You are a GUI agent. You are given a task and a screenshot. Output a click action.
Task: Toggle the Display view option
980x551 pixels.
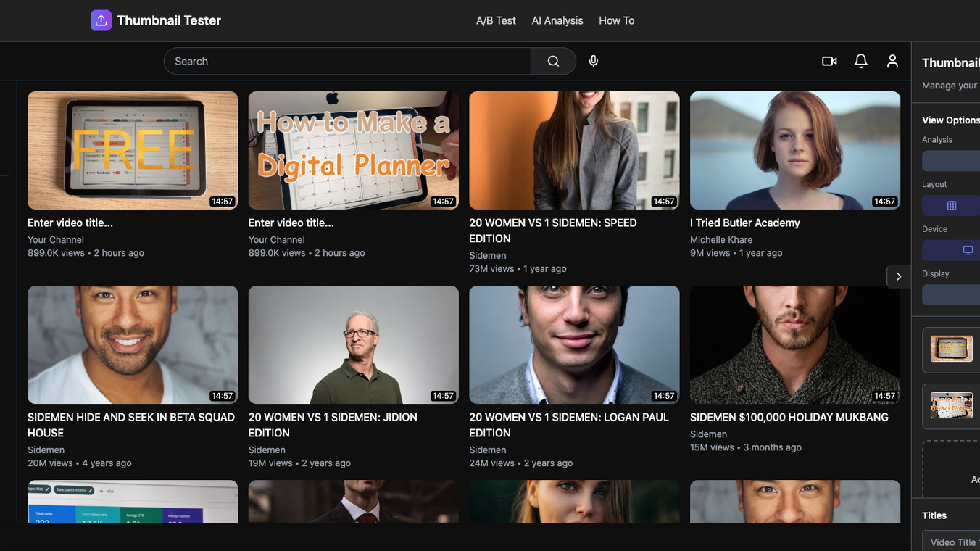tap(951, 295)
